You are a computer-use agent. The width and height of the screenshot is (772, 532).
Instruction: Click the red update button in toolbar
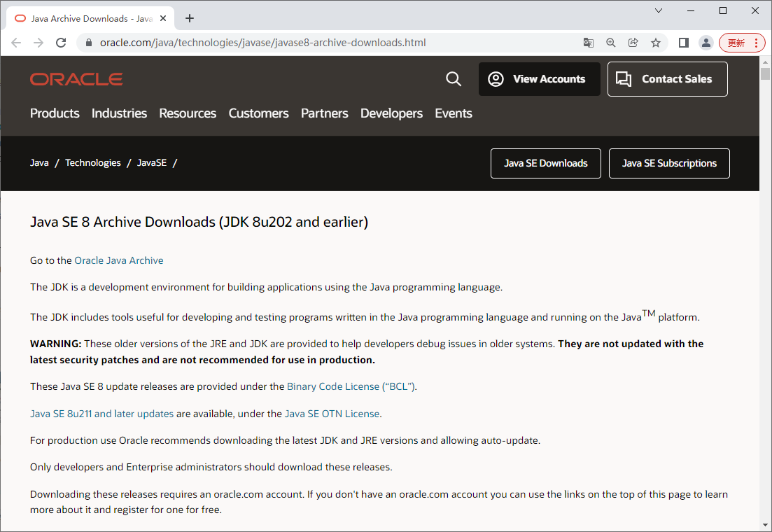click(742, 43)
